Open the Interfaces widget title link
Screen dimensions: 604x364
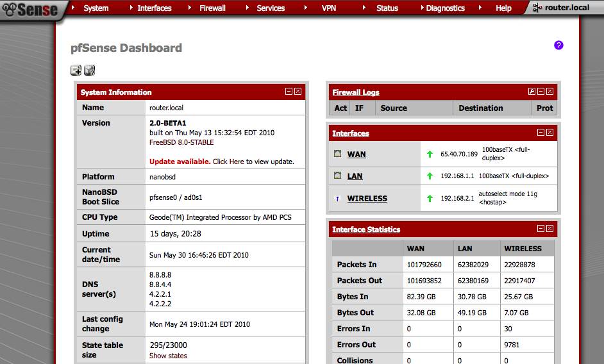(x=351, y=133)
